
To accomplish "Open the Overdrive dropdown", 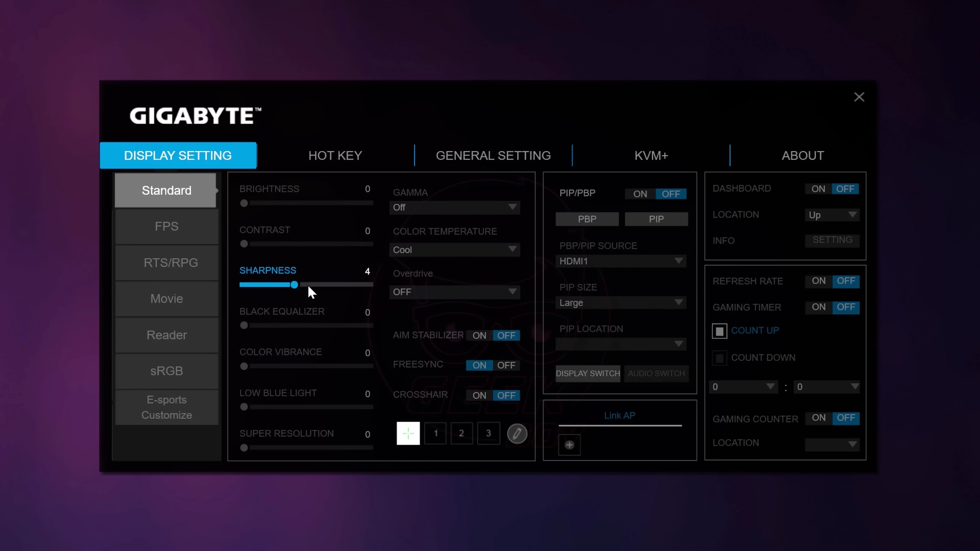I will (455, 292).
